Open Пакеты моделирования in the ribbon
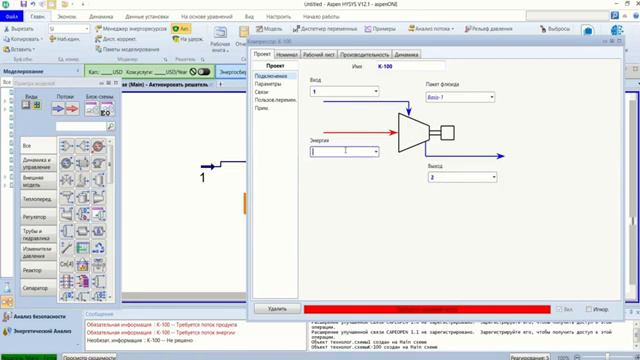 (x=127, y=49)
